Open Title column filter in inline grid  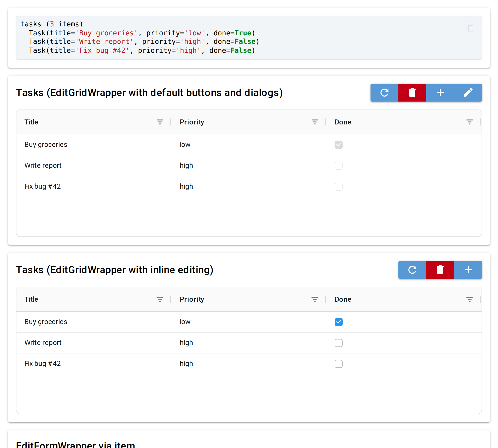(160, 299)
